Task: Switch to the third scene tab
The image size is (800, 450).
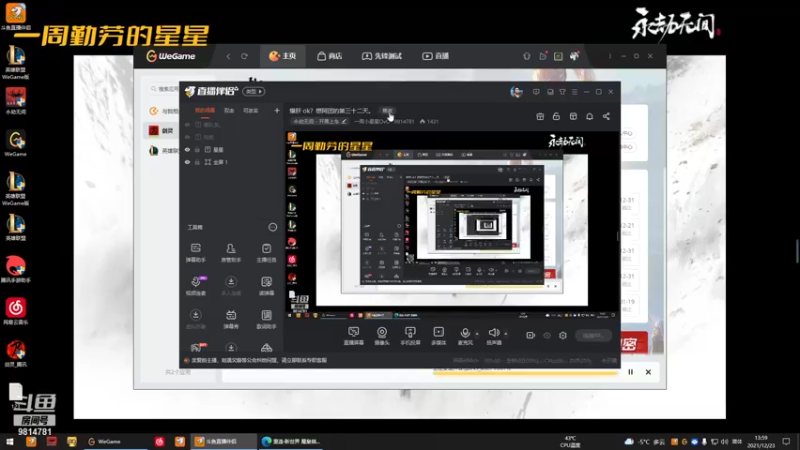Action: (x=251, y=110)
